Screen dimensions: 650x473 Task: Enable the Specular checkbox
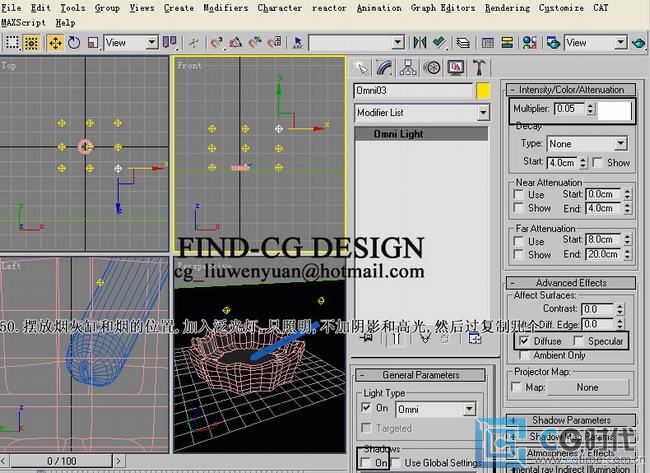[578, 341]
